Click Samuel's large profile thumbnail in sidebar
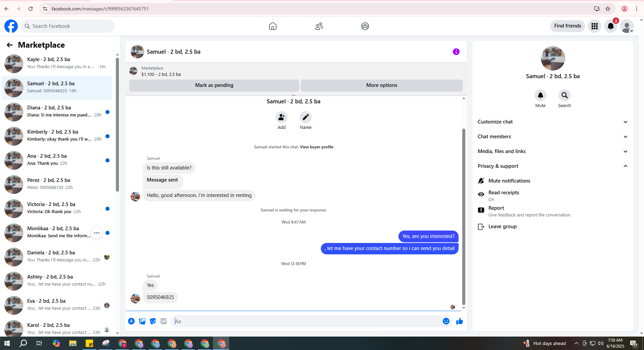 [x=553, y=58]
